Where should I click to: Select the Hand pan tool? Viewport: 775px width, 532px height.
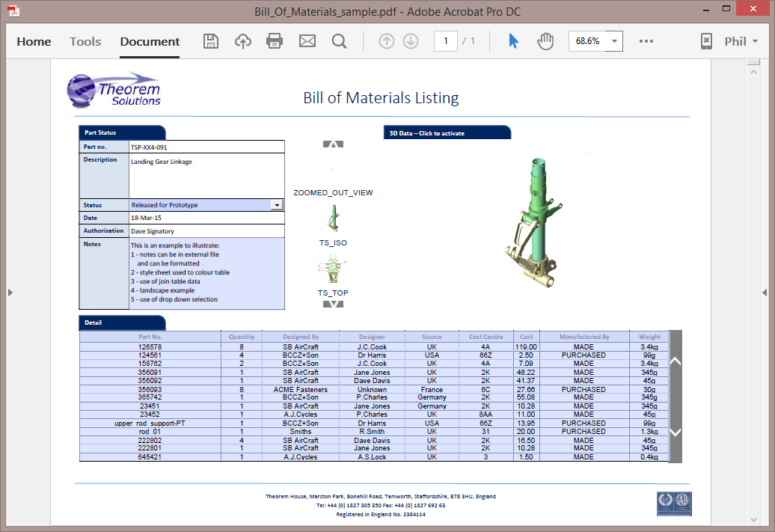pyautogui.click(x=545, y=41)
